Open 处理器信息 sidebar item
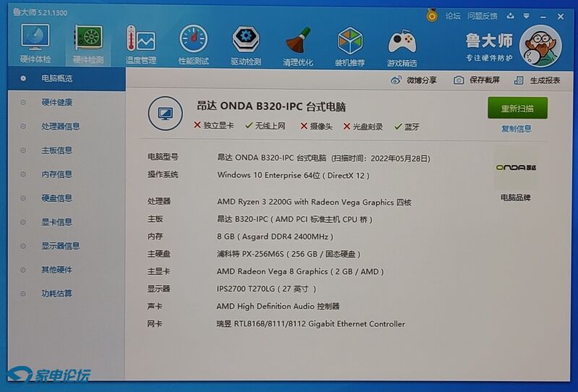The width and height of the screenshot is (578, 392). pos(61,126)
